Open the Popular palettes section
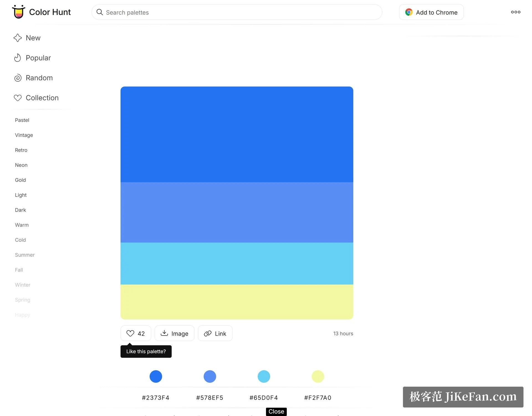Screen dimensions: 532x416 click(38, 58)
